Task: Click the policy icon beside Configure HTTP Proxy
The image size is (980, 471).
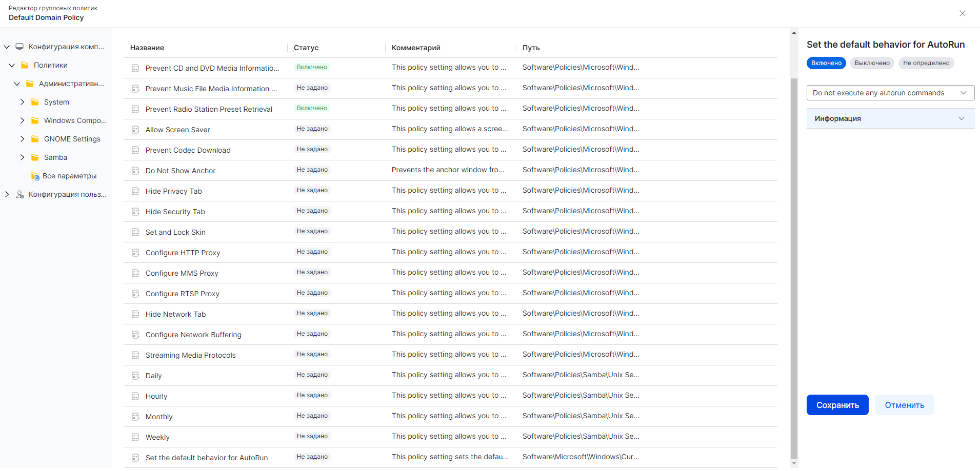Action: [x=135, y=253]
